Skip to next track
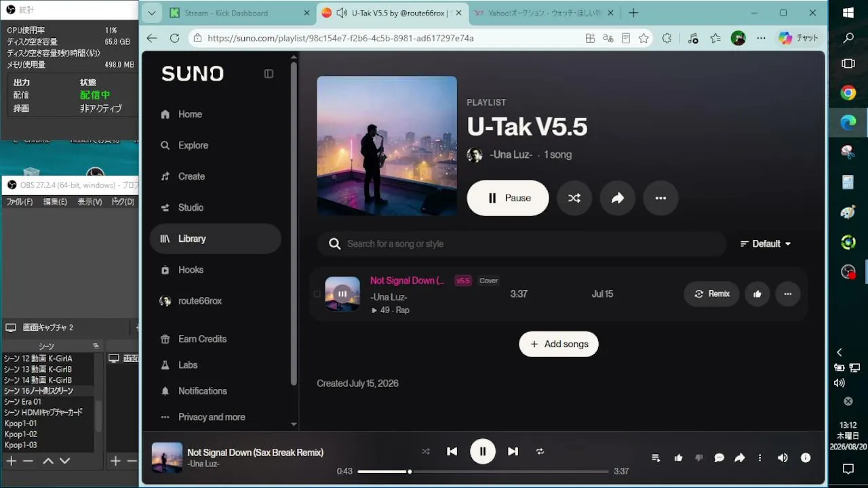 tap(513, 451)
